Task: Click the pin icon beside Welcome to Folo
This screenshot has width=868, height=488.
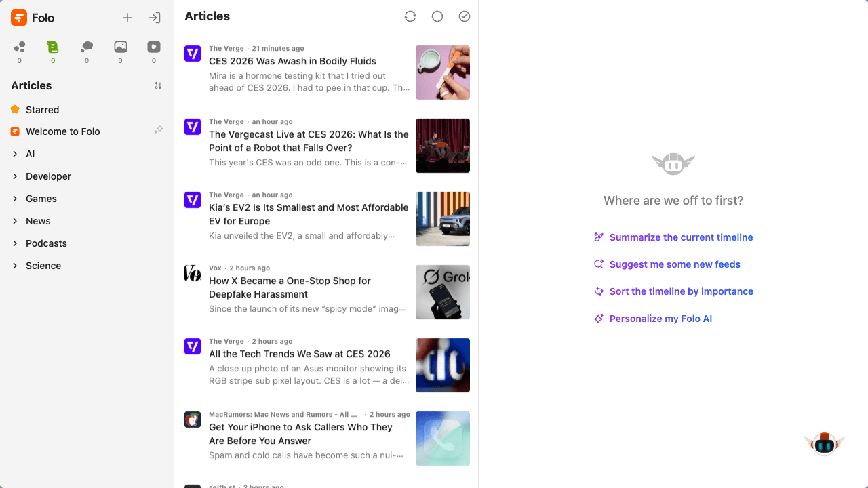Action: 159,129
